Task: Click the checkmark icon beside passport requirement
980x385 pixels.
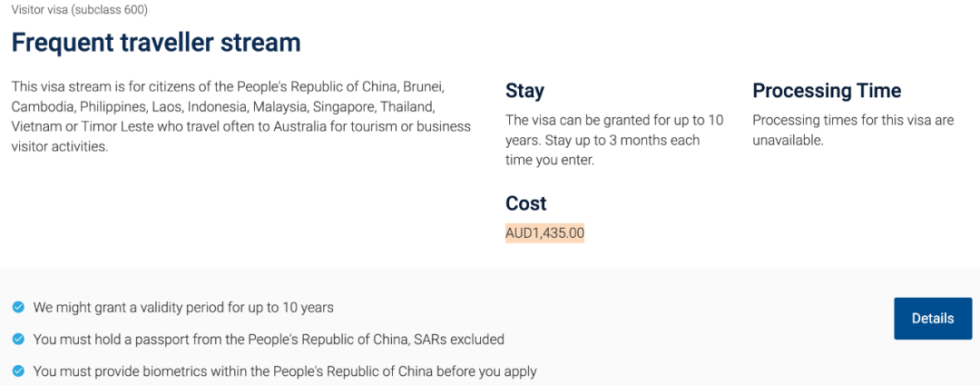Action: 18,340
